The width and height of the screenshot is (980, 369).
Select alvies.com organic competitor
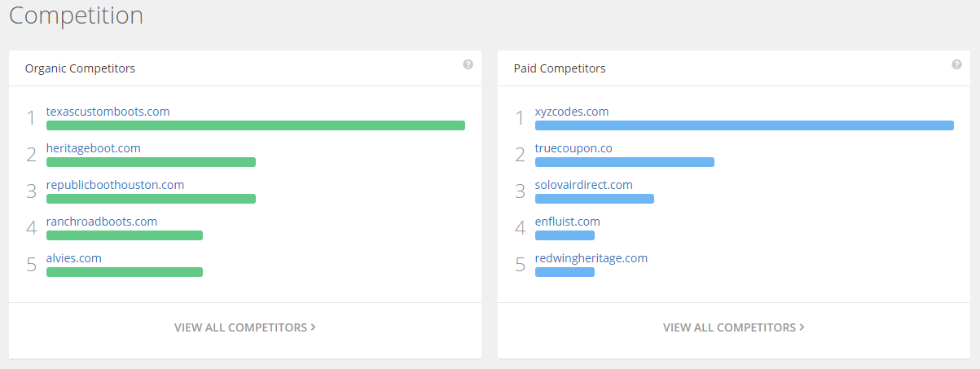coord(74,258)
